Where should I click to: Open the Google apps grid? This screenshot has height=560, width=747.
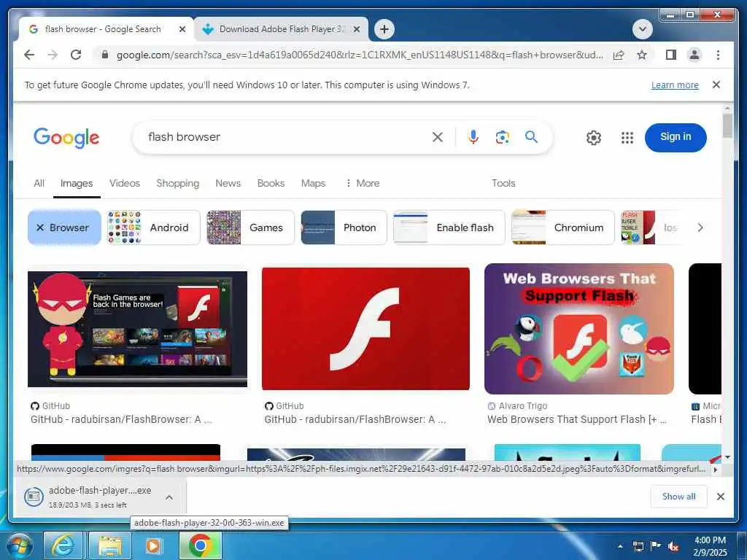point(627,138)
